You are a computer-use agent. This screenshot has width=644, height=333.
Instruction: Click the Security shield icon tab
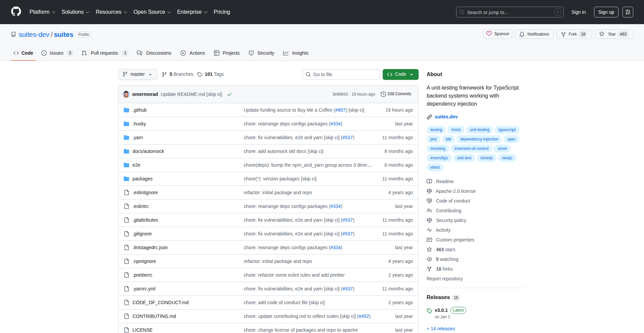(251, 53)
